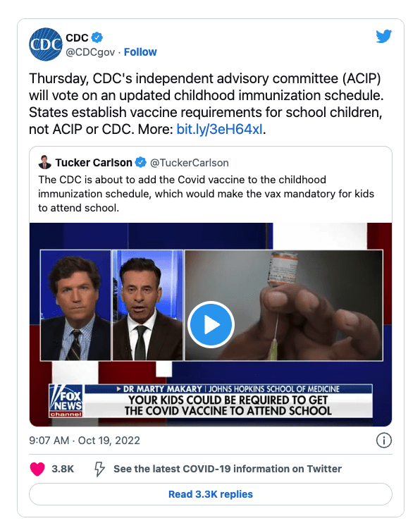The image size is (420, 528).
Task: Open the CDC profile avatar
Action: pos(46,44)
